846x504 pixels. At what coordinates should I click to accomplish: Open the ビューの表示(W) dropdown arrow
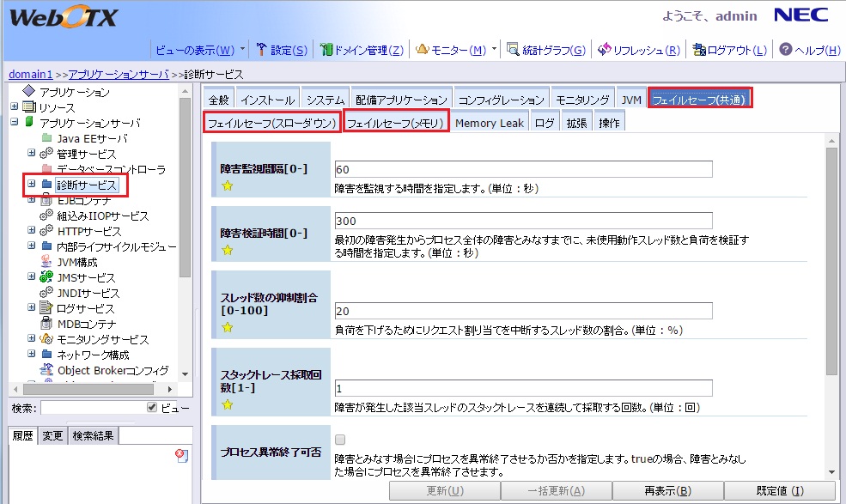242,50
